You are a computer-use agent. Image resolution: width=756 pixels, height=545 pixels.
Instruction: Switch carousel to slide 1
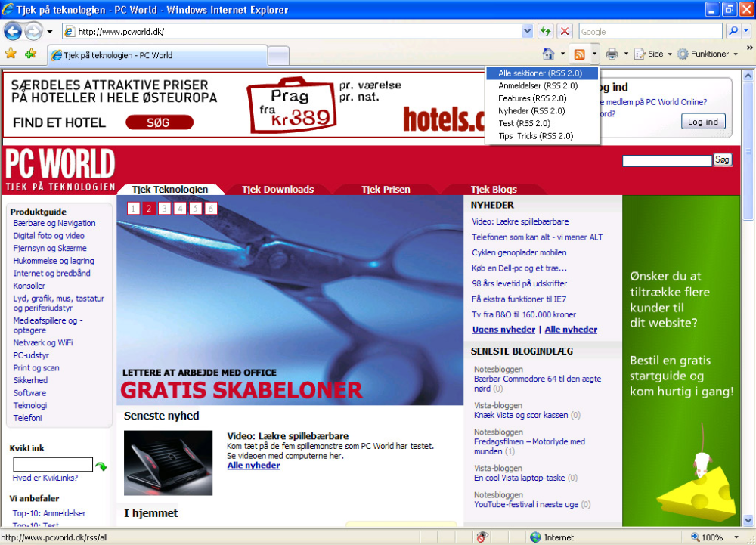pyautogui.click(x=134, y=208)
